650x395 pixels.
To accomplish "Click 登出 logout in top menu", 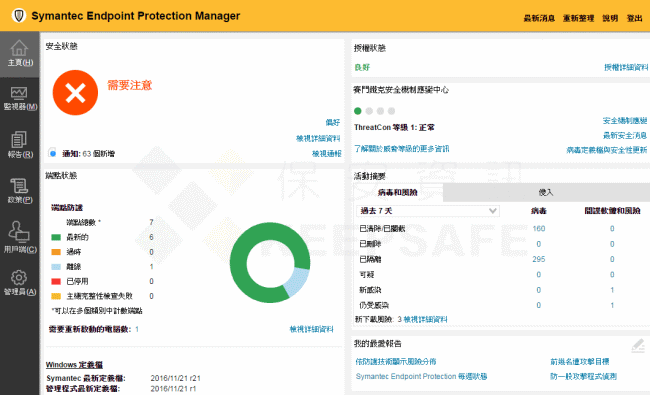I will coord(634,18).
